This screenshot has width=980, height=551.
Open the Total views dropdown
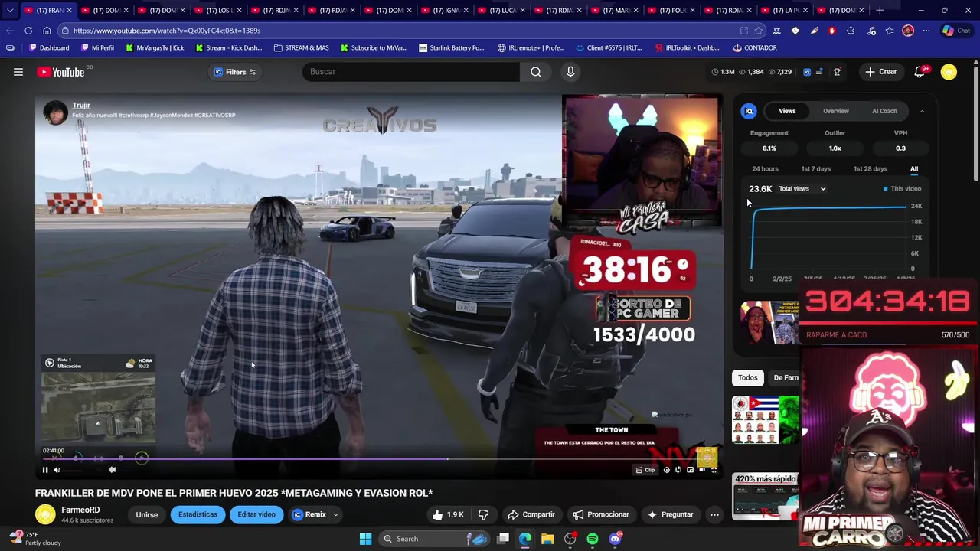coord(802,189)
